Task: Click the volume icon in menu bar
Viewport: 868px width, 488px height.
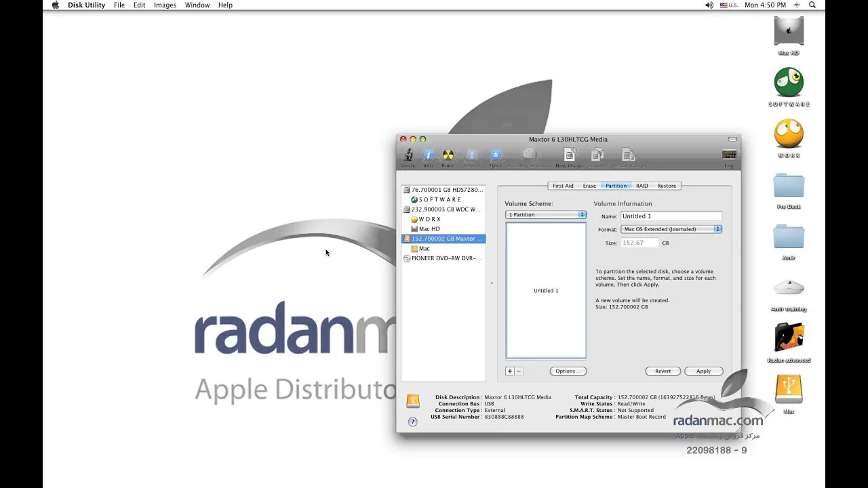Action: click(x=709, y=5)
